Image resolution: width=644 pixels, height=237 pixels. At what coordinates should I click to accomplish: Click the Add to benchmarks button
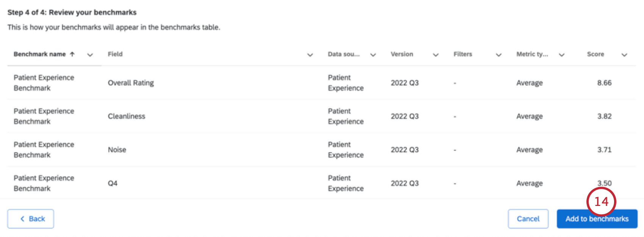(597, 219)
